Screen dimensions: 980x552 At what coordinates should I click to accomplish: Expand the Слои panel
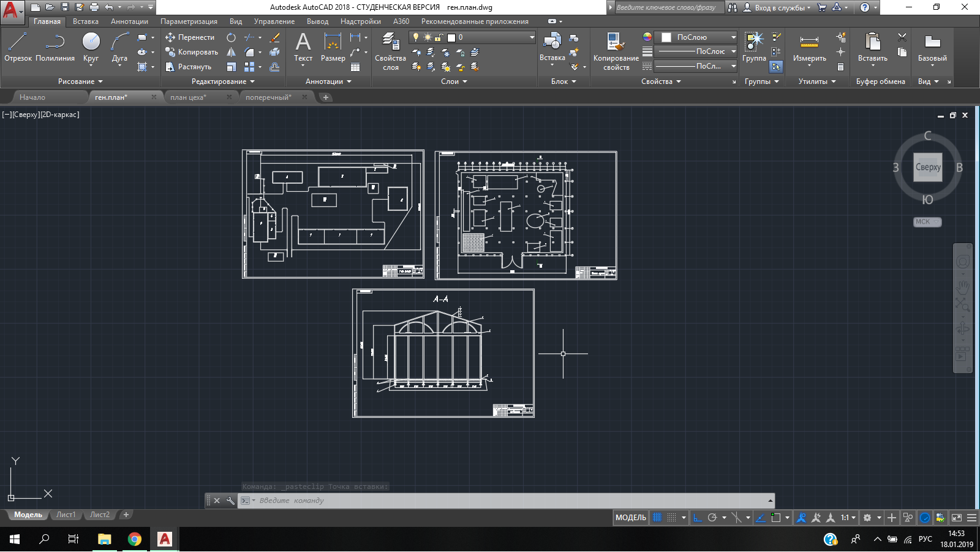click(454, 81)
